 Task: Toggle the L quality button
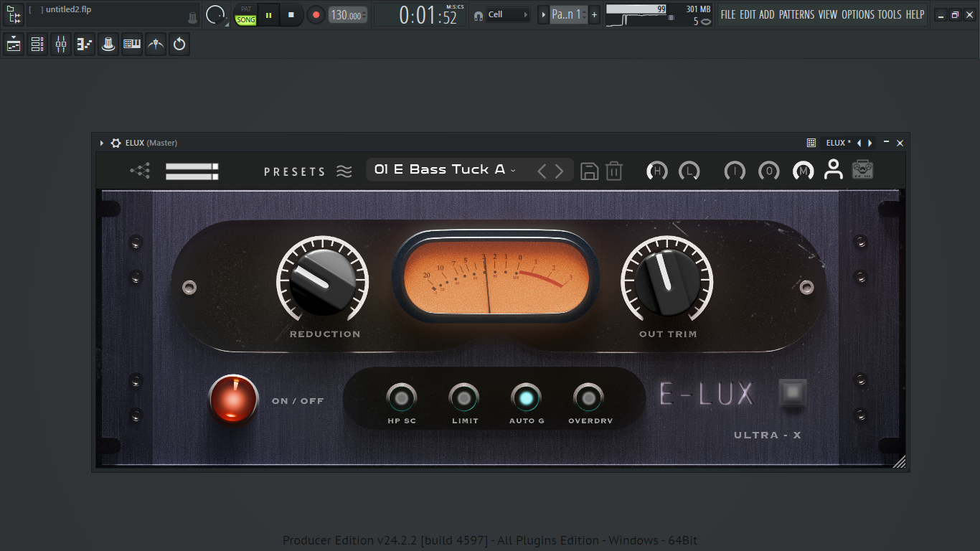[x=689, y=171]
